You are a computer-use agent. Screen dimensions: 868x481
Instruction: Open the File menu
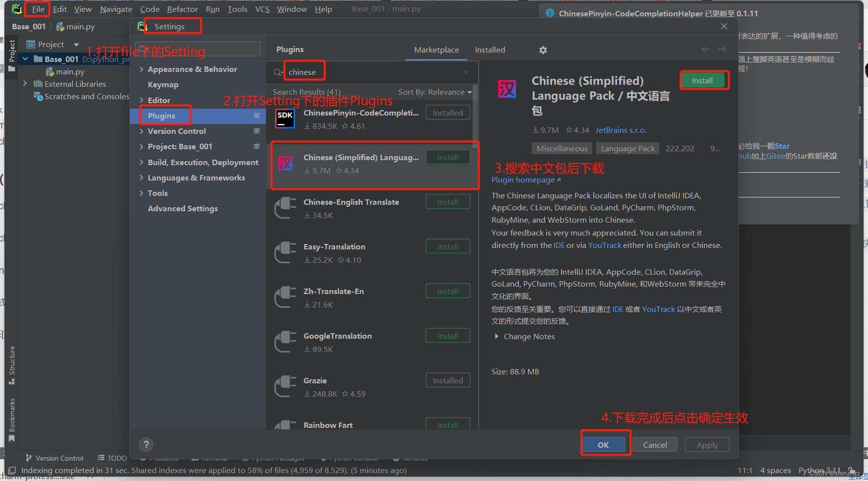coord(38,9)
